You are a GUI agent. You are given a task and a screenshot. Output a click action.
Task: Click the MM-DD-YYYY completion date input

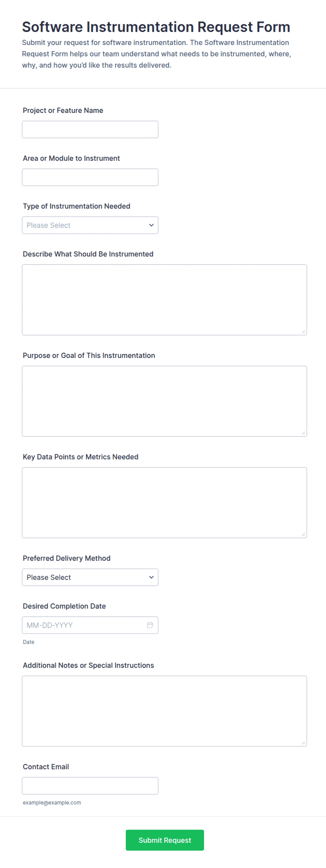point(90,625)
